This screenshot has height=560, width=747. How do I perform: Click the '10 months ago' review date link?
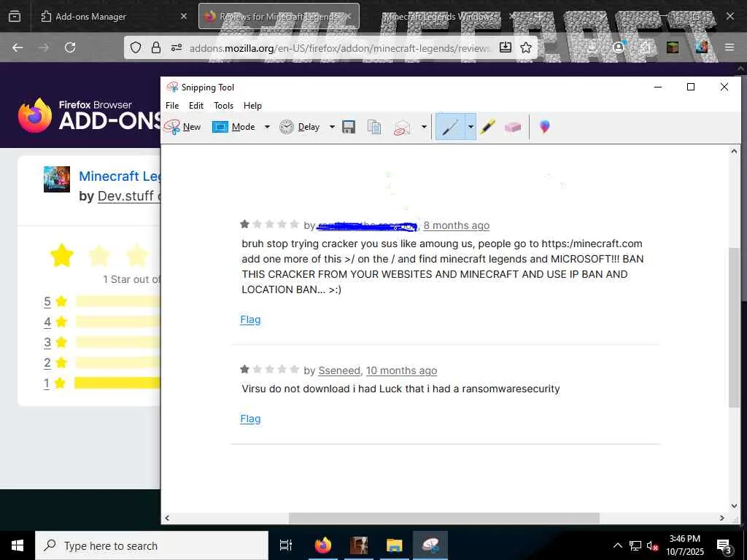coord(402,370)
